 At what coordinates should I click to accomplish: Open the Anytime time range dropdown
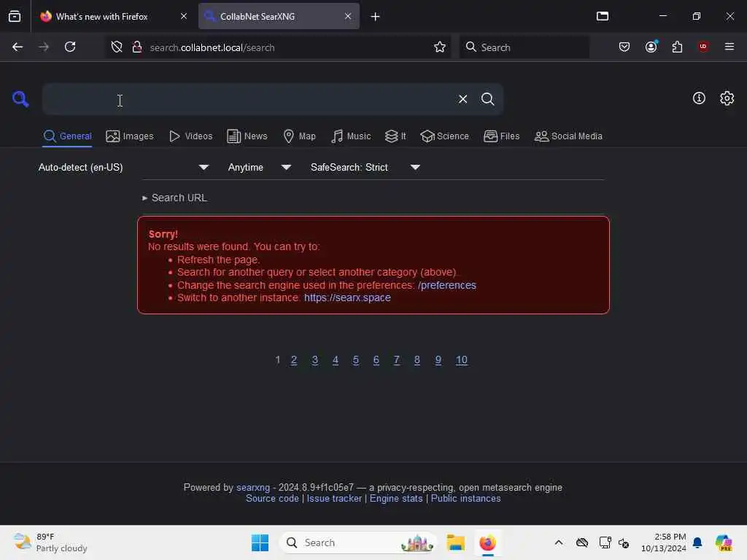click(260, 167)
